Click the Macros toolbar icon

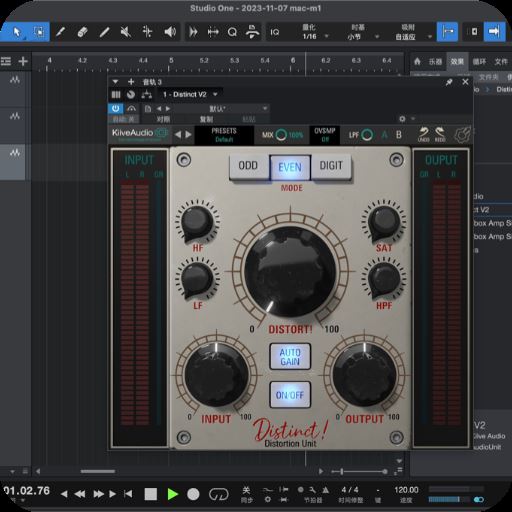pyautogui.click(x=252, y=32)
